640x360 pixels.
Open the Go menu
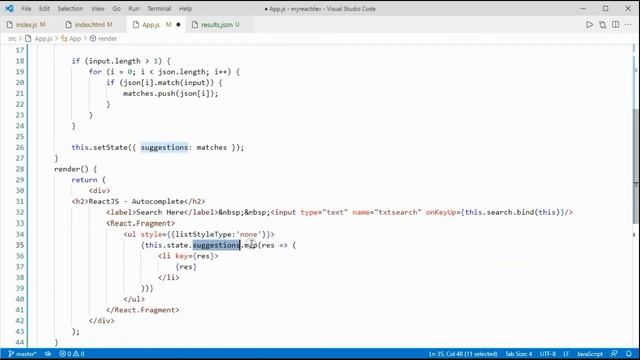tap(116, 9)
